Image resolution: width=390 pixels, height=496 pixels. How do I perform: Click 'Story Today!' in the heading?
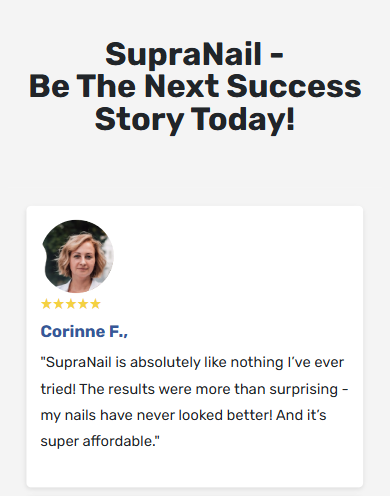(x=195, y=120)
